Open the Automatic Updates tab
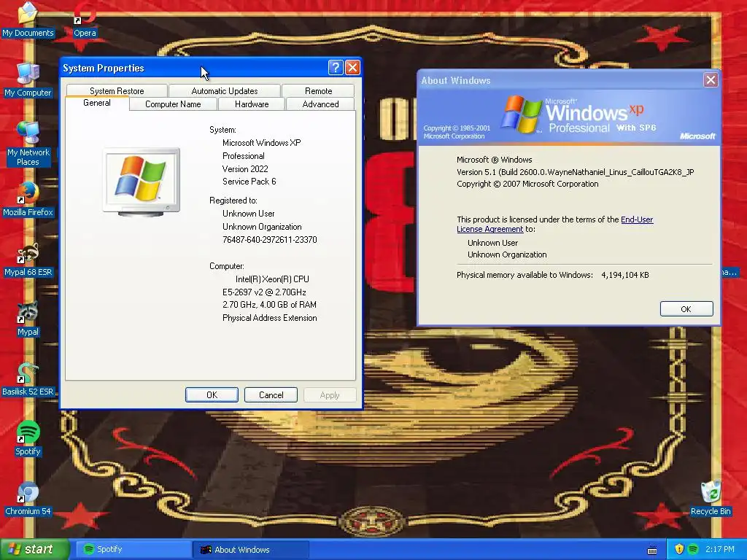 (x=225, y=90)
